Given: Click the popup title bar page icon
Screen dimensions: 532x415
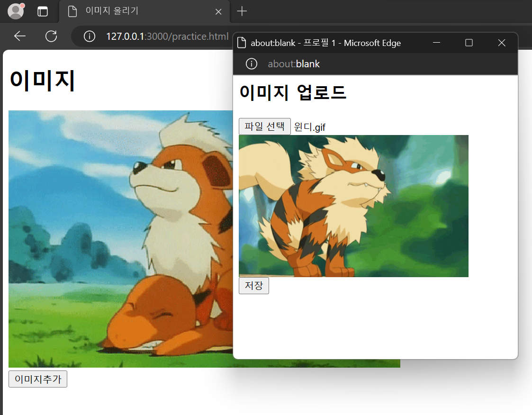Looking at the screenshot, I should pyautogui.click(x=242, y=43).
